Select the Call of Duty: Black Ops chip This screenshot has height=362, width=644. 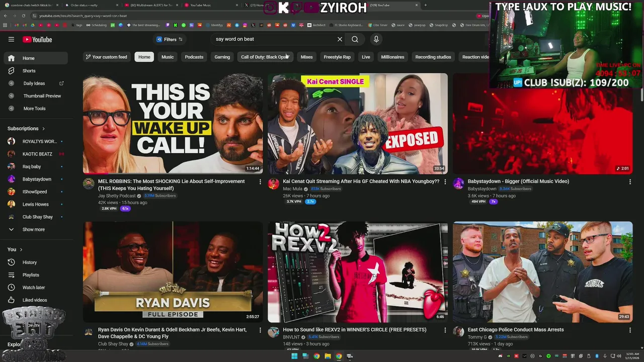(x=265, y=57)
